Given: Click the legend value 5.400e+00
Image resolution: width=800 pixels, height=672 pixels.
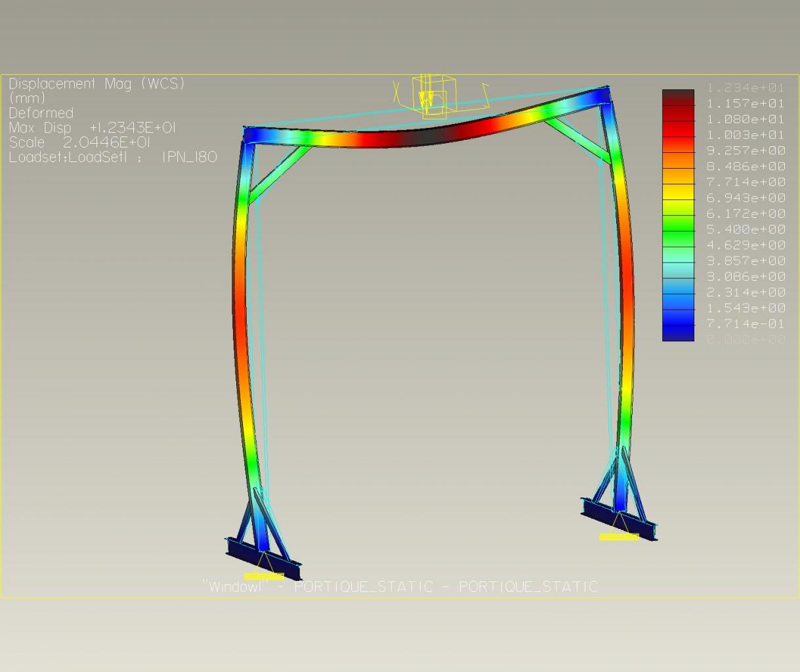Looking at the screenshot, I should 746,230.
